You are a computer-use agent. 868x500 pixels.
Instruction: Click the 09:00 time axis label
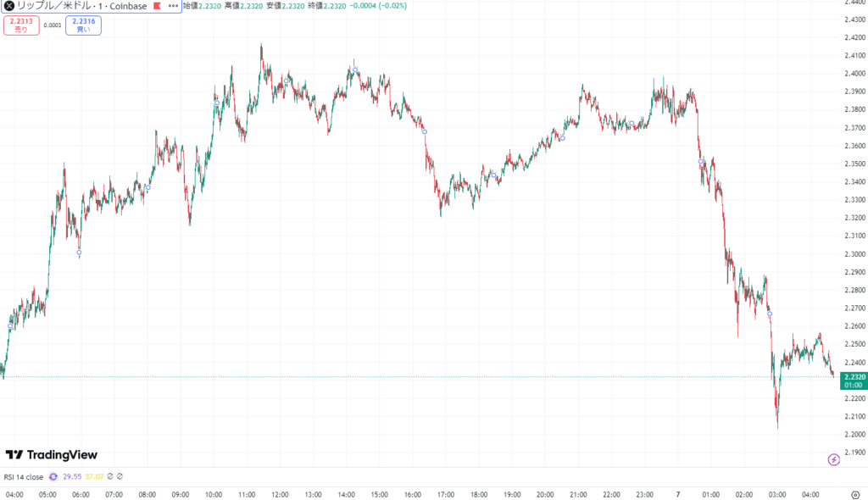tap(180, 494)
